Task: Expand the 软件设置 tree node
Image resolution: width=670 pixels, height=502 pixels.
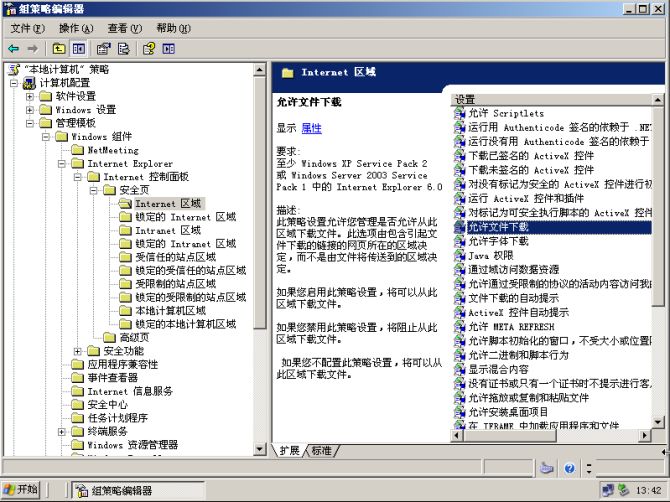Action: coord(30,97)
